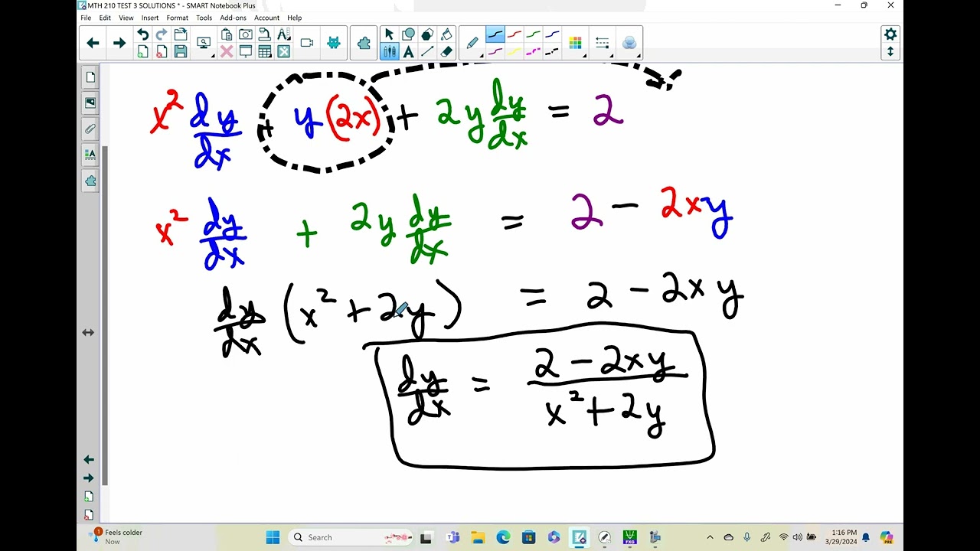This screenshot has height=551, width=980.
Task: Open the View menu
Action: 126,18
